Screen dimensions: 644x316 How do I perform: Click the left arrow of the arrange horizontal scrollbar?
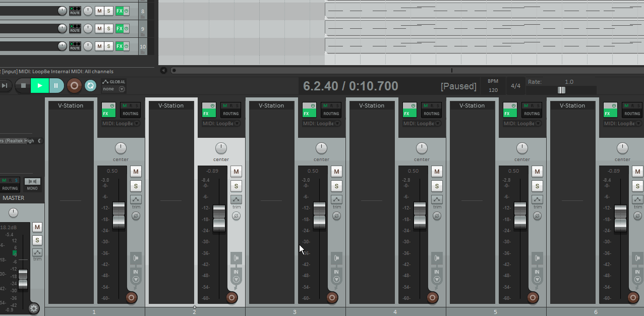[x=163, y=70]
